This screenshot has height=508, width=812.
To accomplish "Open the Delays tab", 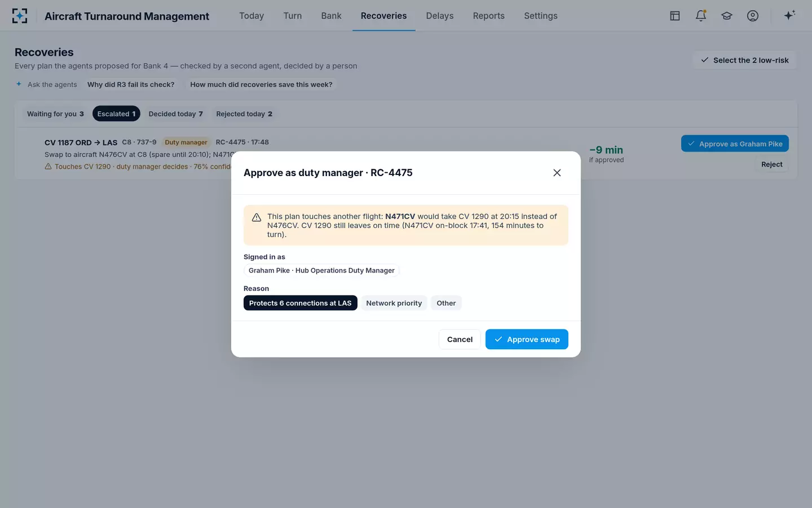I will [x=440, y=16].
